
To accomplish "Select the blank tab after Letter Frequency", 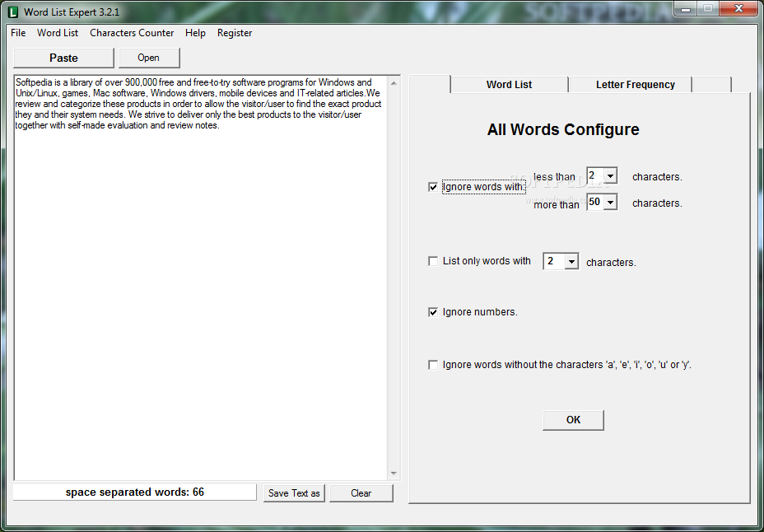I will point(712,84).
